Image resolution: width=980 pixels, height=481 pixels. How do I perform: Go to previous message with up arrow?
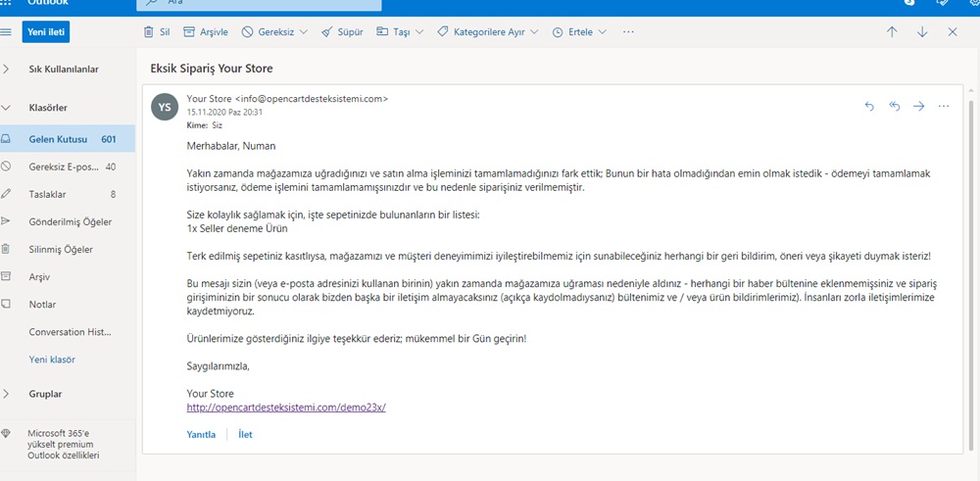tap(892, 32)
